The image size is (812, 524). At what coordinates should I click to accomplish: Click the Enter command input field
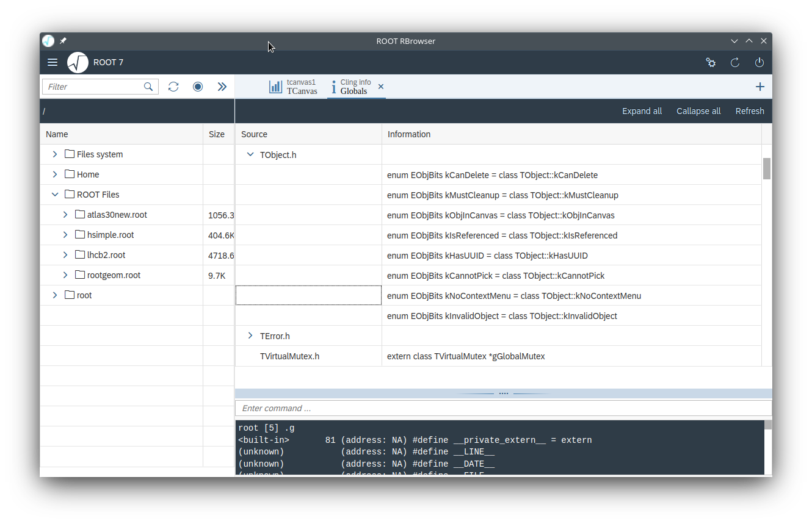pyautogui.click(x=503, y=408)
